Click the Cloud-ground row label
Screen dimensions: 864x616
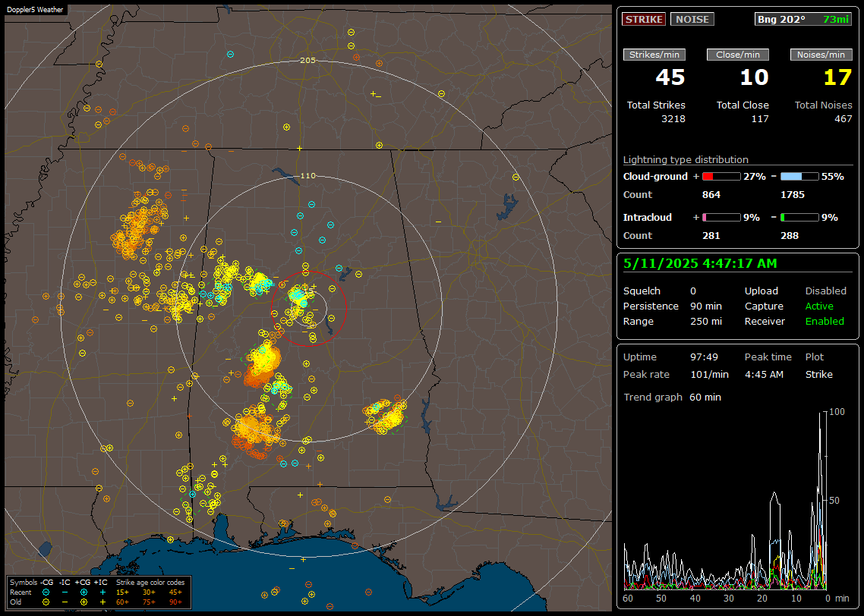click(655, 177)
